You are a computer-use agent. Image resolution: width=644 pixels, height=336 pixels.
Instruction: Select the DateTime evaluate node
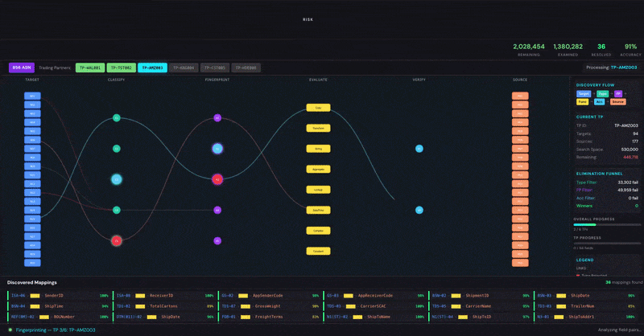[318, 210]
